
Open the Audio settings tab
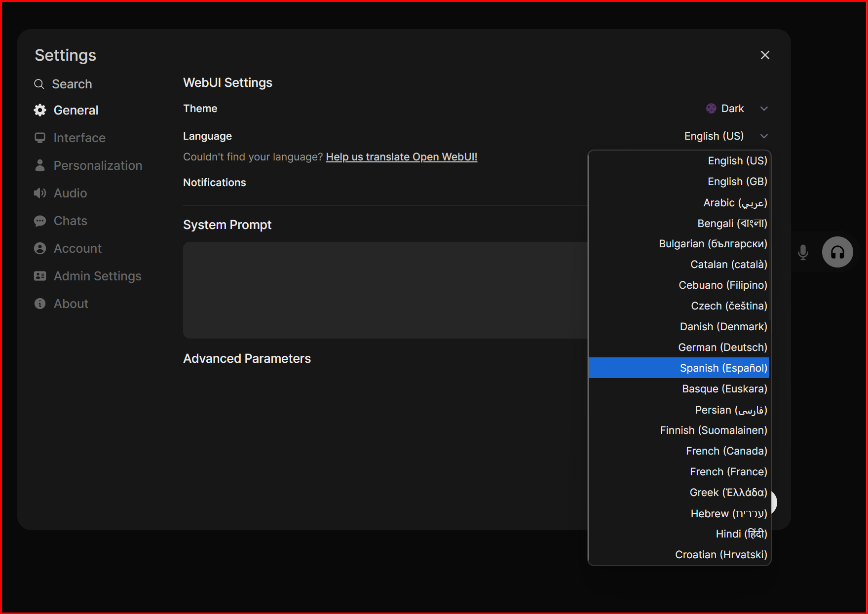[x=61, y=193]
